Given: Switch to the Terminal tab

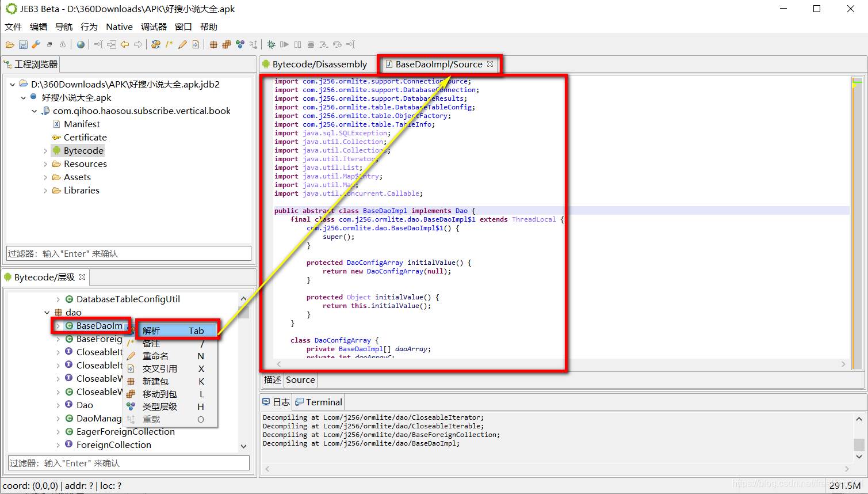Looking at the screenshot, I should click(319, 402).
